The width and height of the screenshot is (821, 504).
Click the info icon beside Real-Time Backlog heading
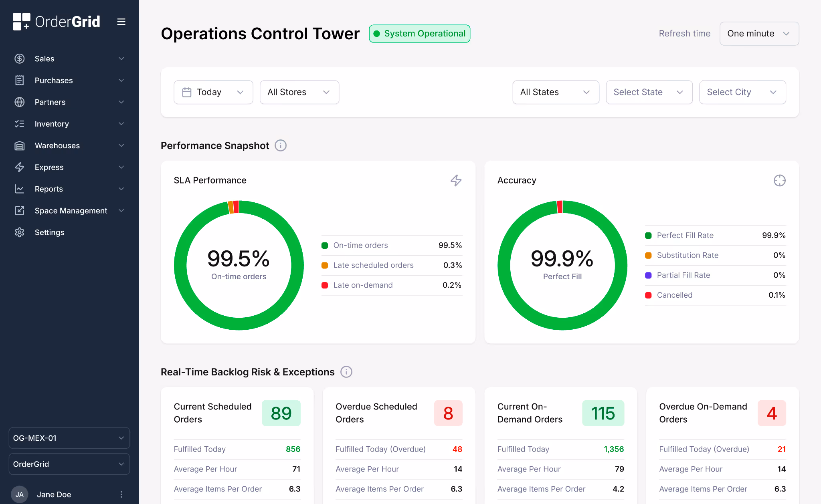pos(346,372)
